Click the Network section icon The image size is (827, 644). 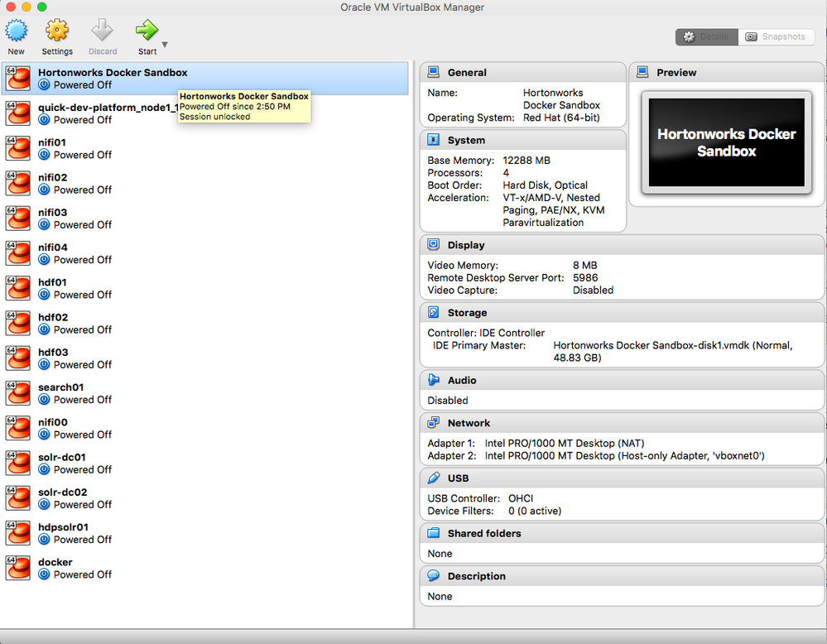[432, 422]
